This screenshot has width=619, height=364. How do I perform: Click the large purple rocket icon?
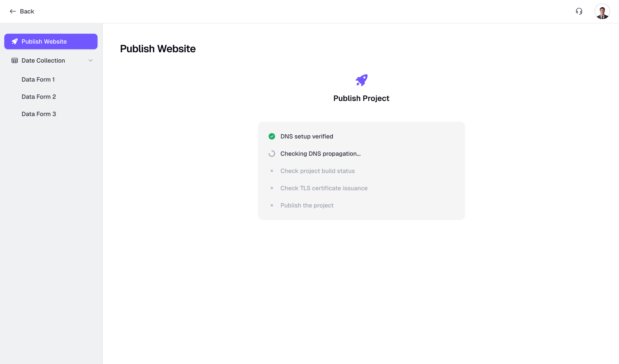click(361, 80)
